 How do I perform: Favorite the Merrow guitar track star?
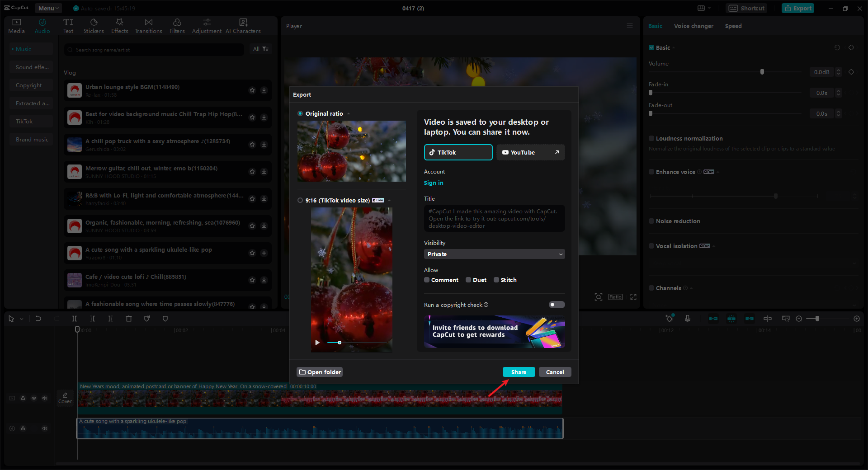[252, 172]
